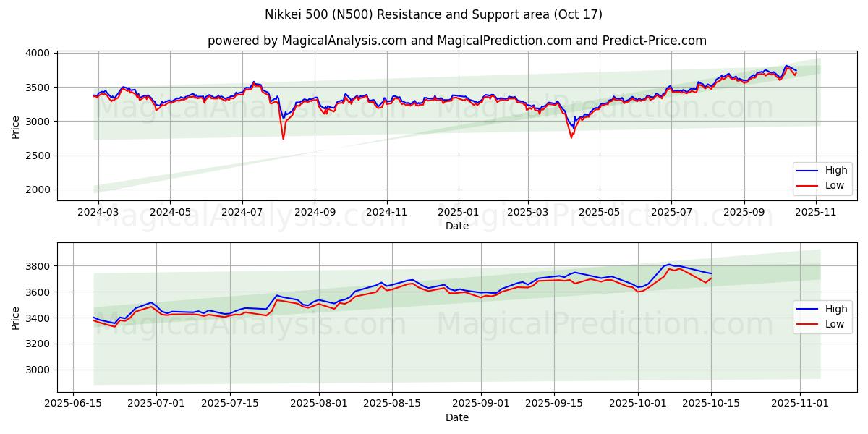Click the Price y-axis label of top chart

coord(16,127)
